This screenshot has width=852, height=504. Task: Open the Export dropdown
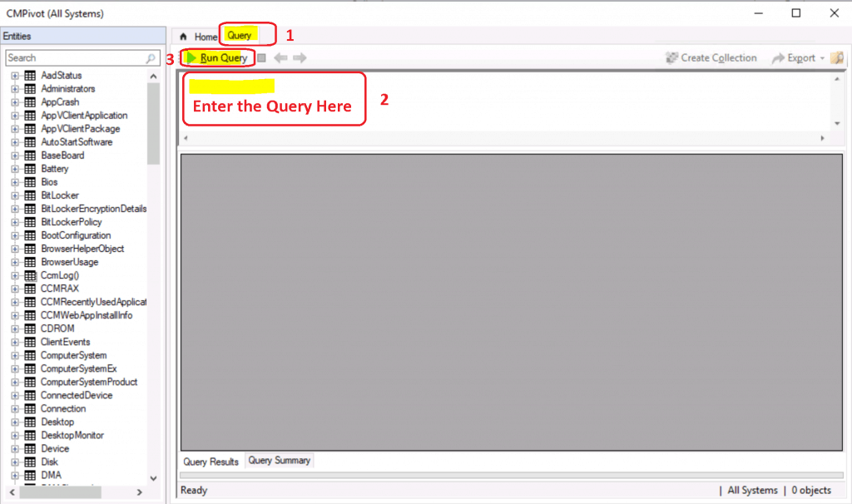(798, 57)
